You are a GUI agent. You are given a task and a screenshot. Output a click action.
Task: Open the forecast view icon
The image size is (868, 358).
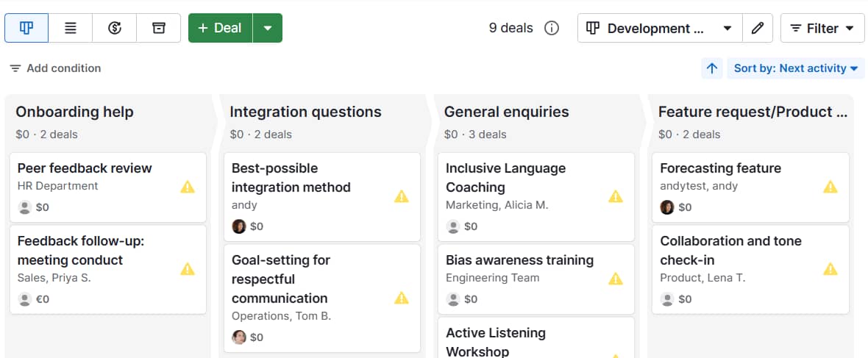pos(115,28)
